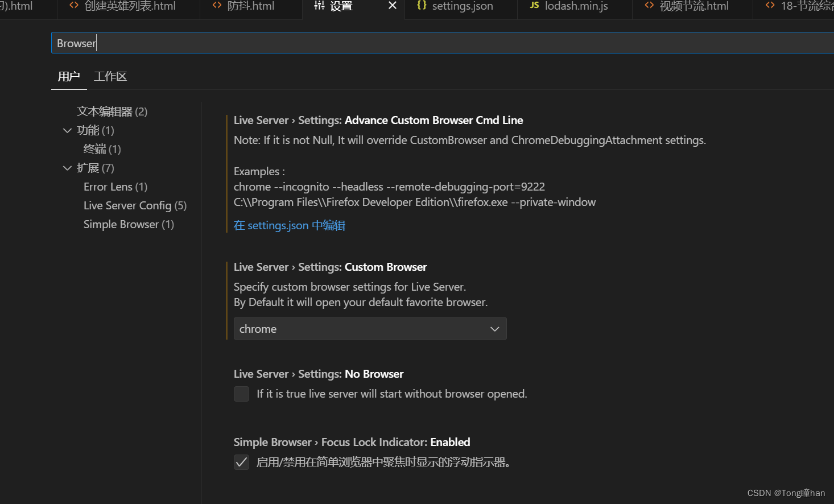Switch to the 工作区 settings tab
The height and width of the screenshot is (504, 834).
coord(110,76)
